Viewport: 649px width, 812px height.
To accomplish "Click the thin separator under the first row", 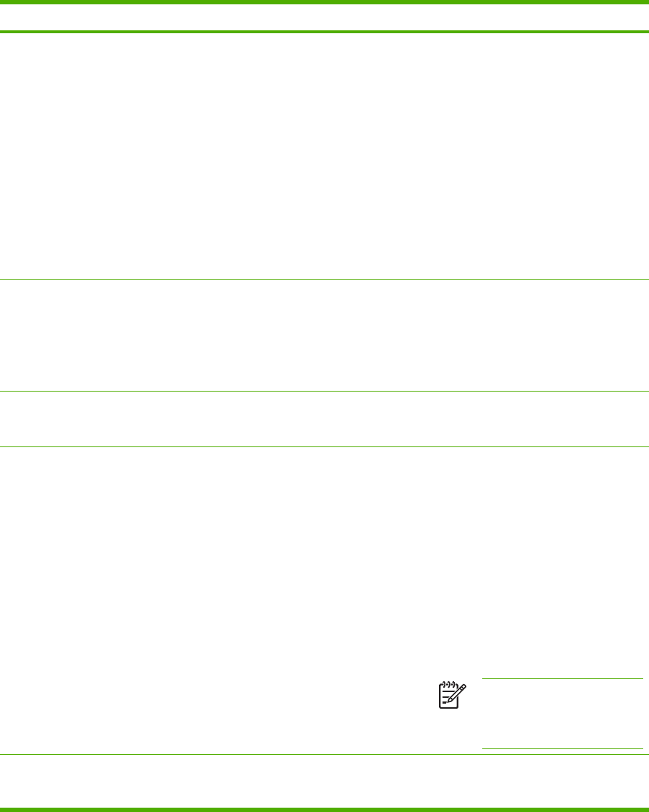I will [x=325, y=280].
